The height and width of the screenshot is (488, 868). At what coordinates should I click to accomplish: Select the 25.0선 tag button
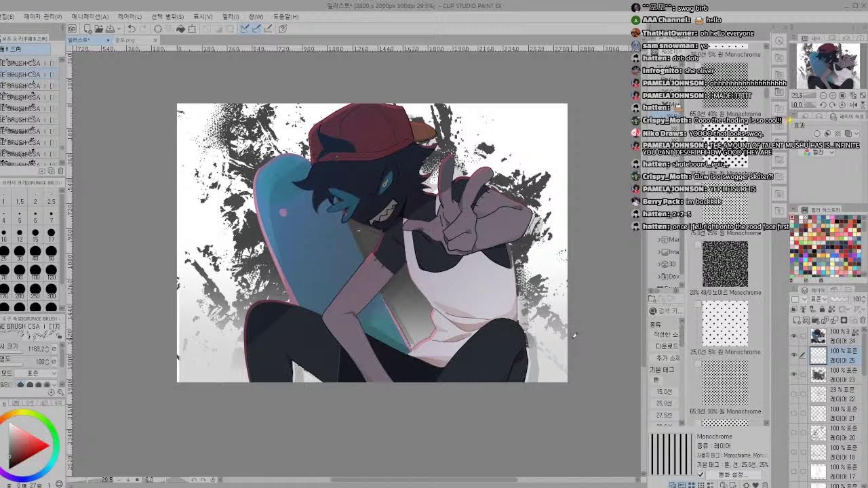665,403
